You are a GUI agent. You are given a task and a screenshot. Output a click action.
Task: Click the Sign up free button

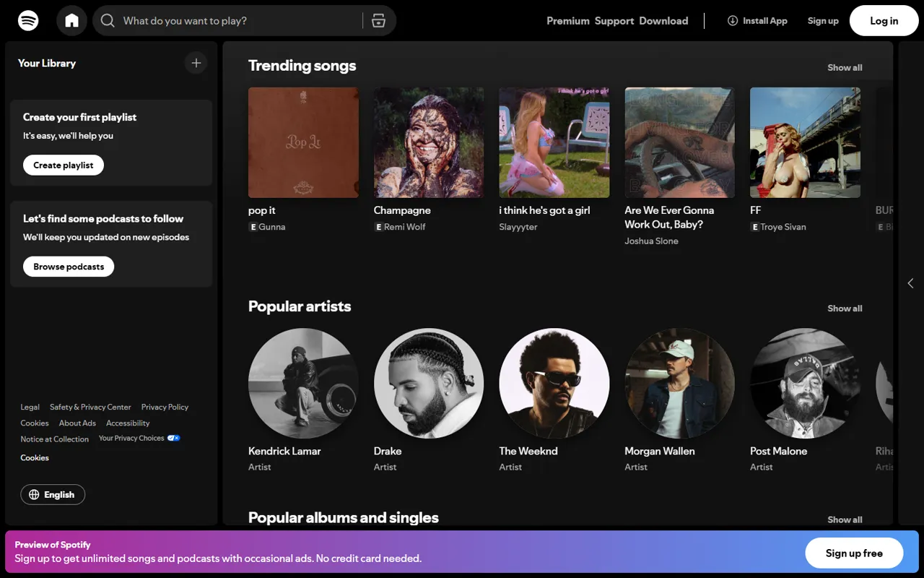tap(854, 553)
